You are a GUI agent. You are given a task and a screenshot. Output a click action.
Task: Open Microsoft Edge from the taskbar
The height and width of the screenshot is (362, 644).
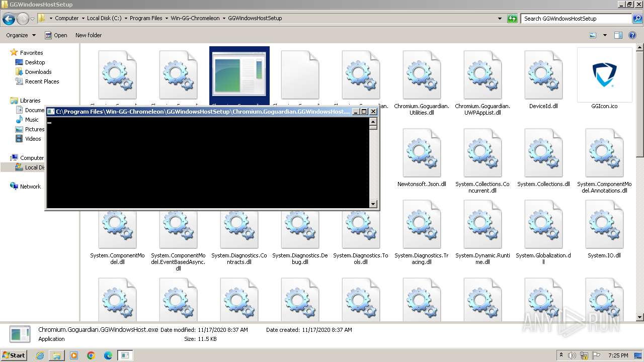coord(108,355)
